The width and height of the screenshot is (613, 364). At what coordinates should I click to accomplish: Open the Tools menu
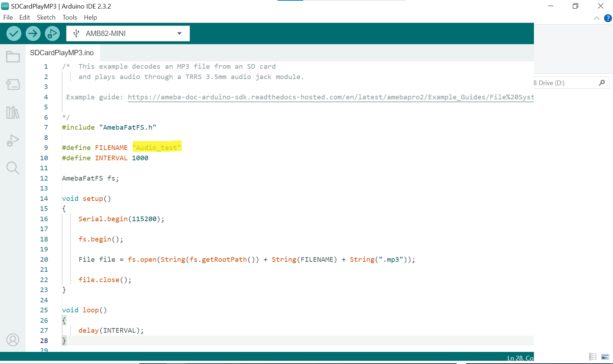pos(70,17)
